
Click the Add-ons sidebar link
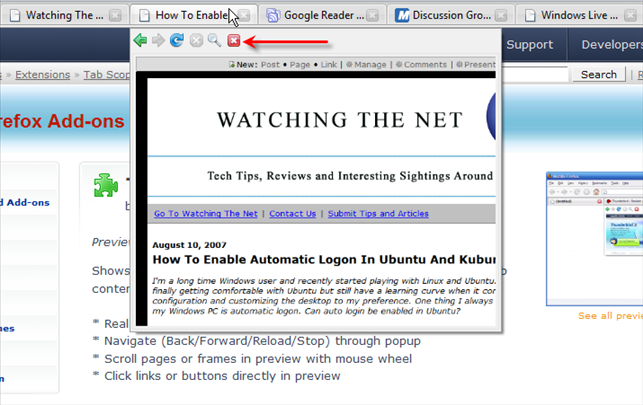click(25, 202)
